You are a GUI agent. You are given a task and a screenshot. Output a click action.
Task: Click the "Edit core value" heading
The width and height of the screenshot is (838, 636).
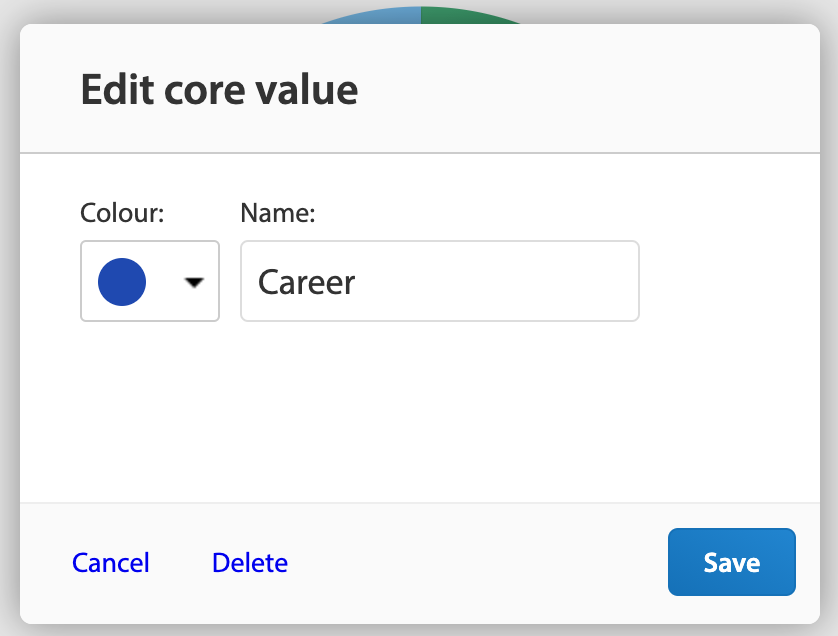[x=219, y=89]
